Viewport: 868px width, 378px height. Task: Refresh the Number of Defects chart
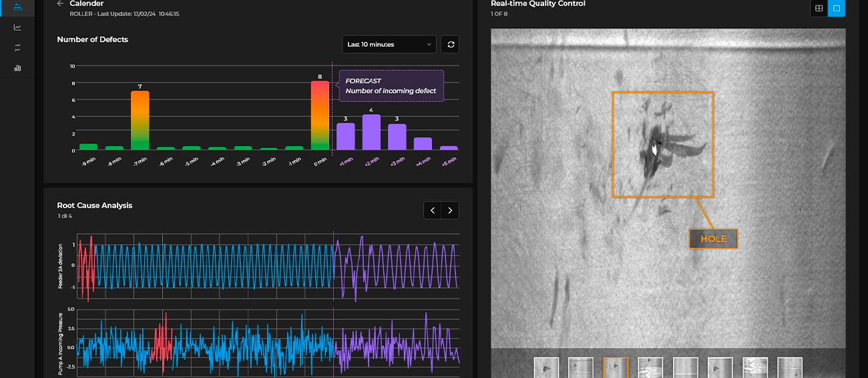pyautogui.click(x=450, y=45)
